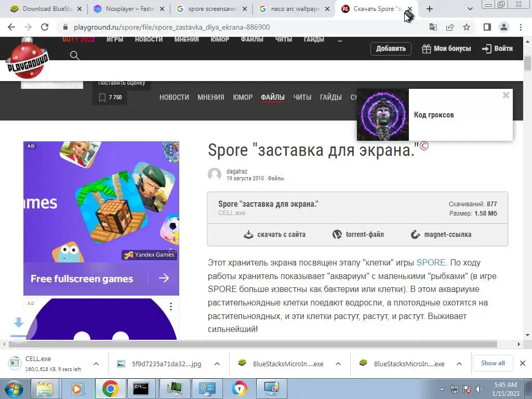The height and width of the screenshot is (399, 532).
Task: Expand second BlueStacksMicroIn exe download options
Action: pyautogui.click(x=459, y=364)
